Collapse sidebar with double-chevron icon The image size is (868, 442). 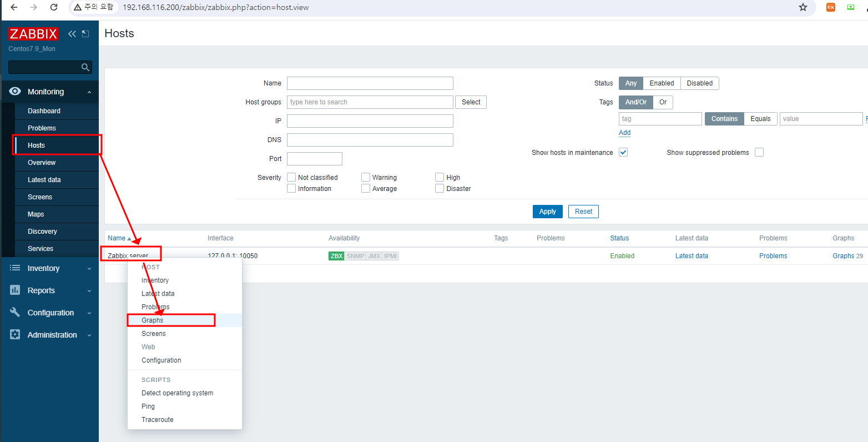tap(72, 34)
